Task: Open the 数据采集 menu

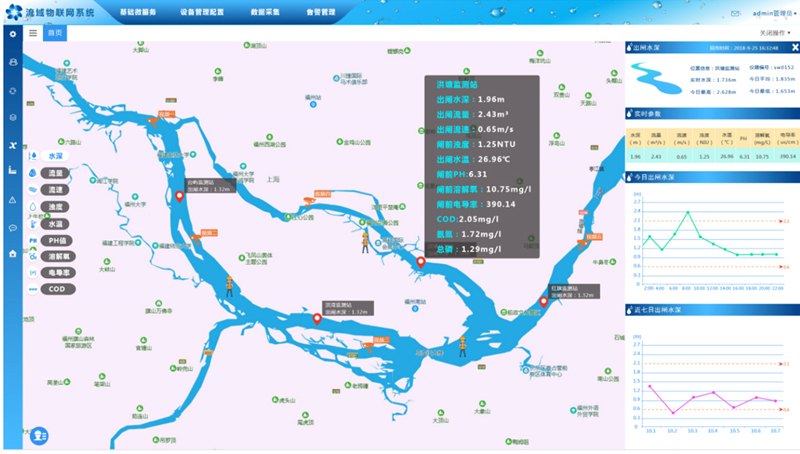Action: click(263, 12)
